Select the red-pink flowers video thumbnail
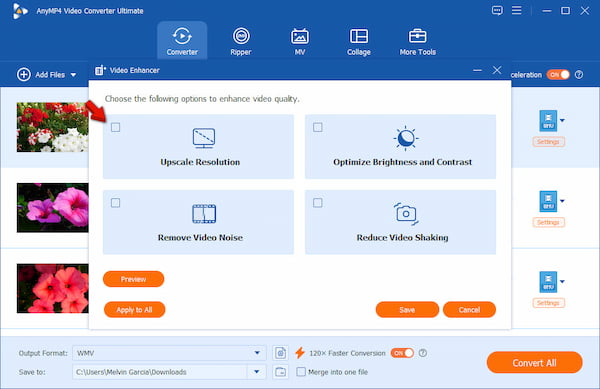This screenshot has width=600, height=389. 52,288
